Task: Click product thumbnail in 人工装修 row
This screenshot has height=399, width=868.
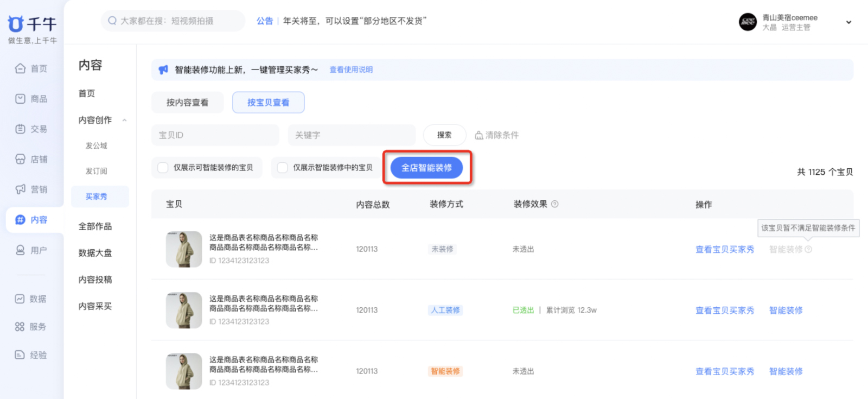Action: click(184, 310)
